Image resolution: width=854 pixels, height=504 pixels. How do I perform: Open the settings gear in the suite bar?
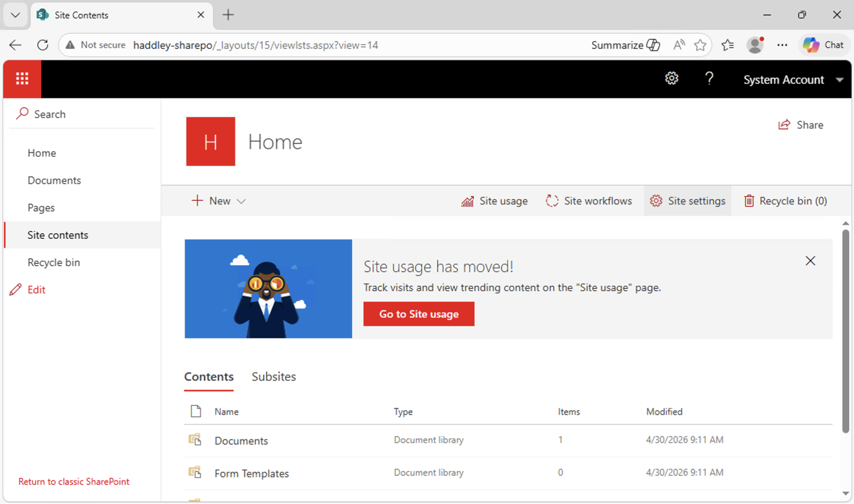[671, 79]
